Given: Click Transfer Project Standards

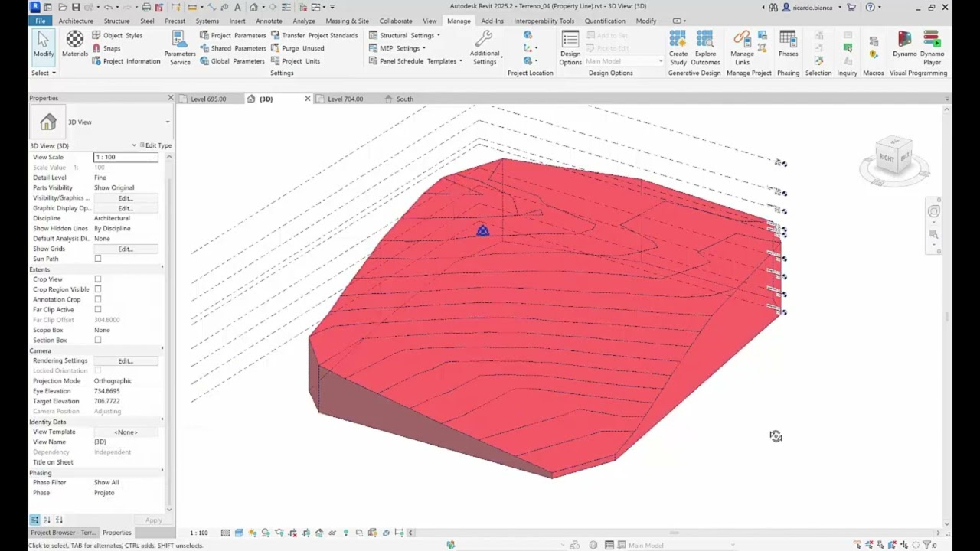Looking at the screenshot, I should pos(314,35).
